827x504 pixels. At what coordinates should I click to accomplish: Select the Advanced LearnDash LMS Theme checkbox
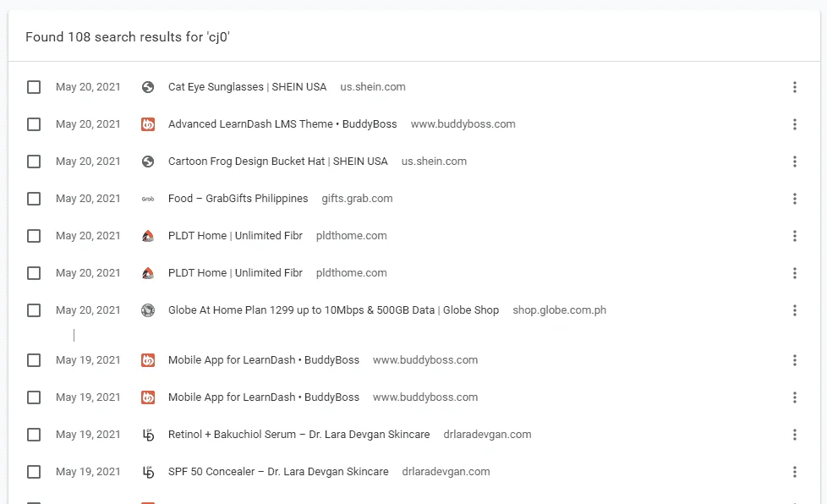pyautogui.click(x=34, y=124)
